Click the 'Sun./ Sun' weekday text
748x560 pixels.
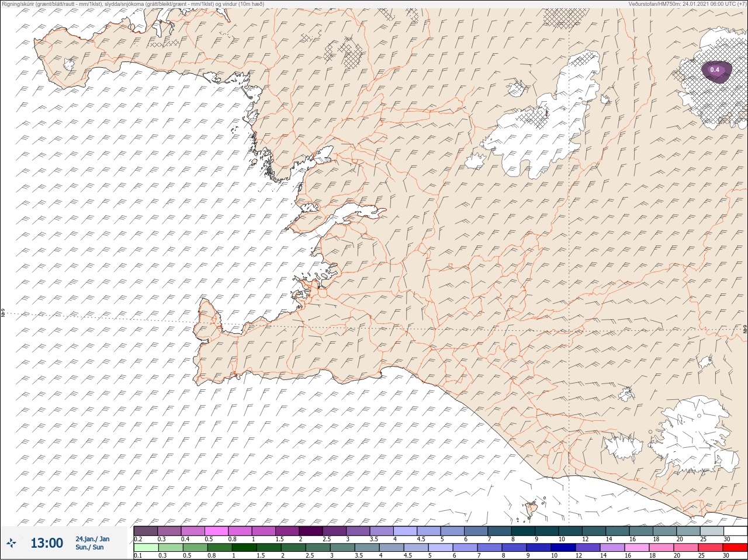coord(90,547)
